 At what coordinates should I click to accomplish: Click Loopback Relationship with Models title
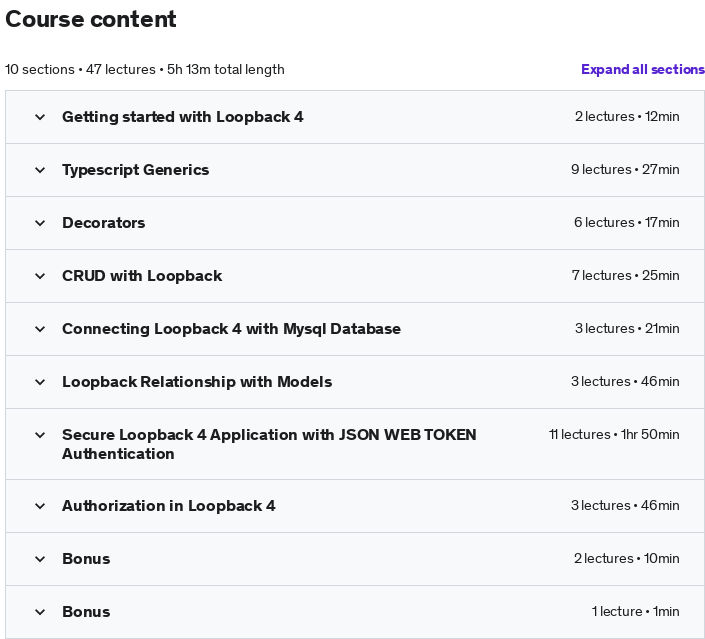197,382
